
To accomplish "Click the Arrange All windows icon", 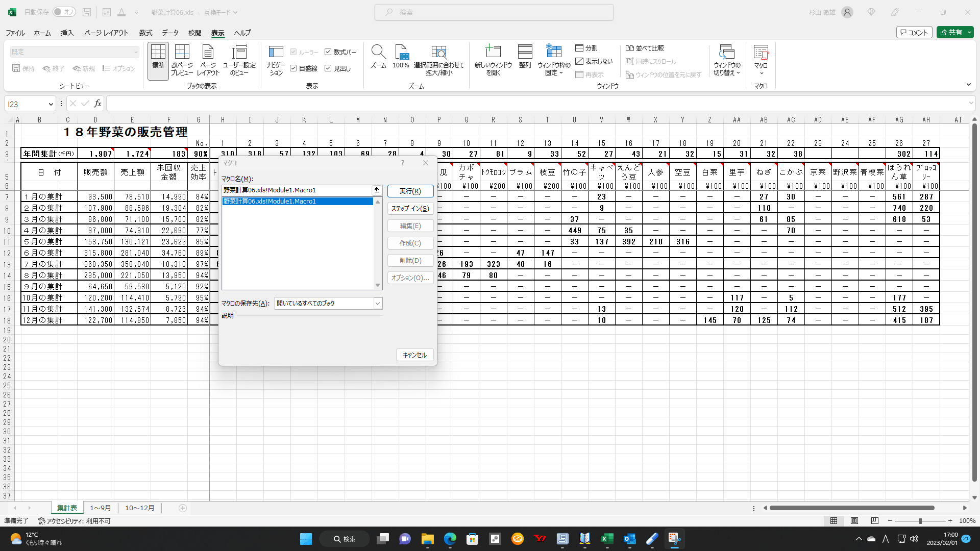I will pyautogui.click(x=525, y=52).
